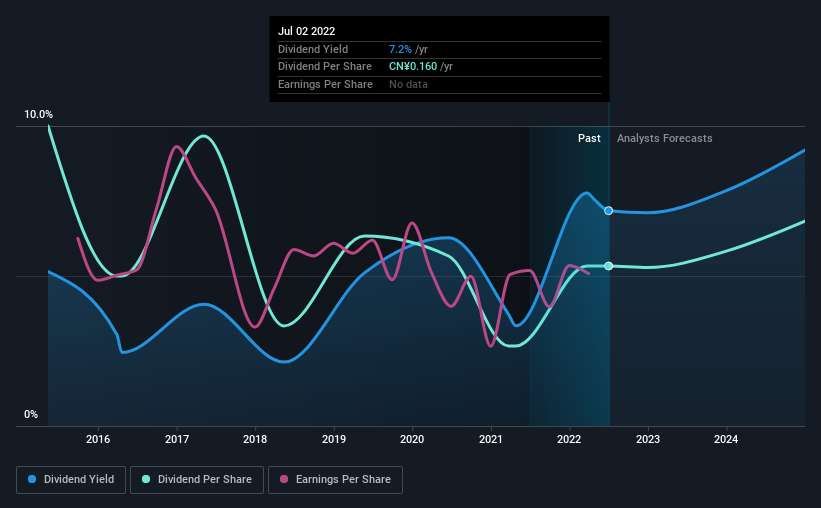The image size is (821, 508).
Task: Click the 0% y-axis label
Action: [31, 414]
